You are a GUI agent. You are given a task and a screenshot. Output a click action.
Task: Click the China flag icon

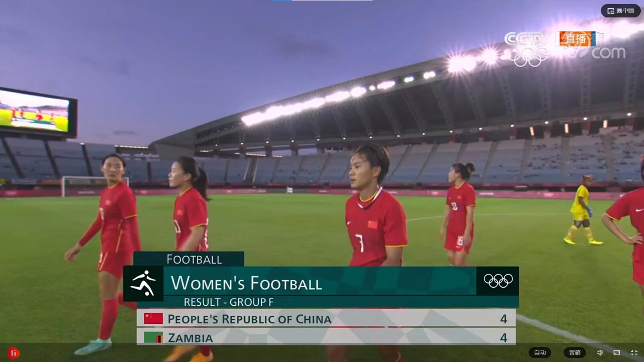pos(153,319)
